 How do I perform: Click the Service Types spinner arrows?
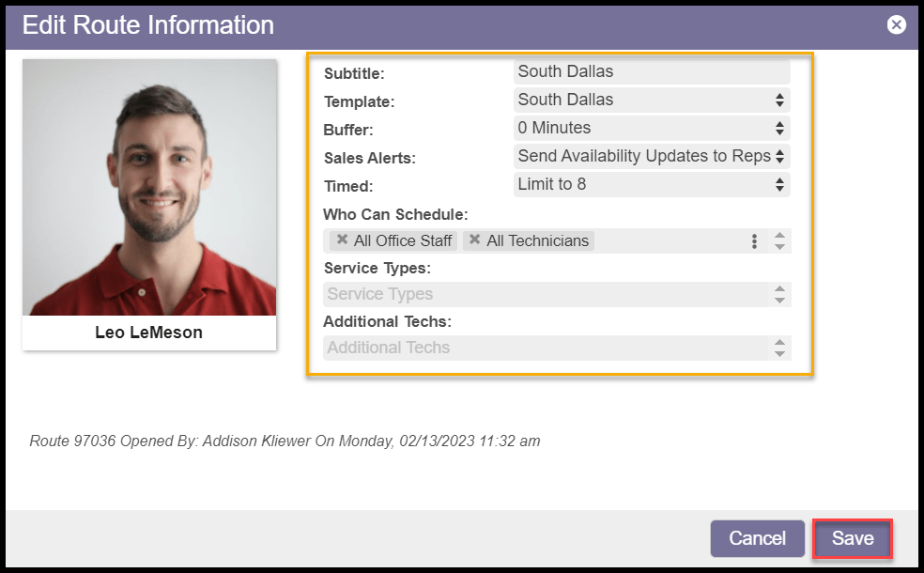(779, 294)
